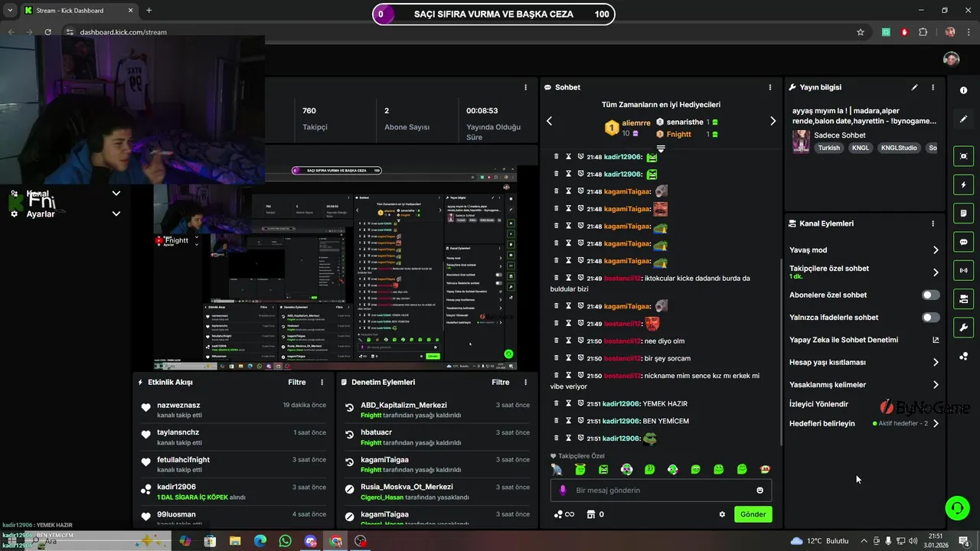Screen dimensions: 980x551
Task: Open Microsoft Edge from the taskbar
Action: 260,541
